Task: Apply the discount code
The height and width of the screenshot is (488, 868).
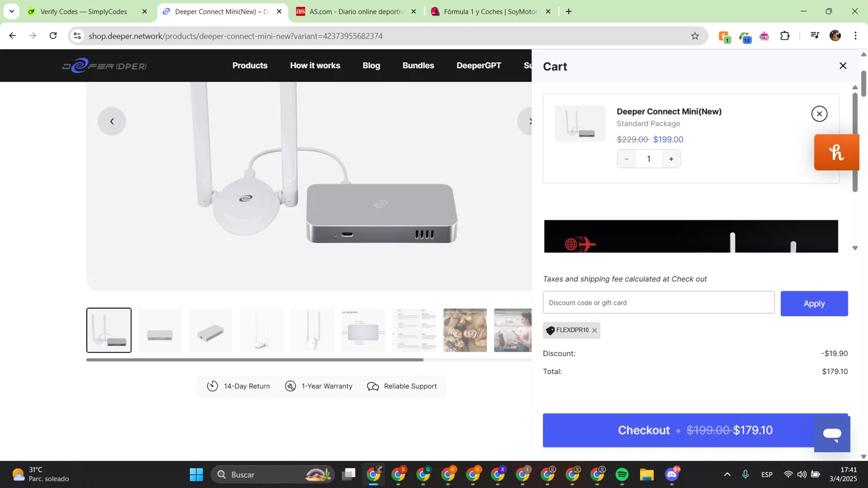Action: pyautogui.click(x=814, y=304)
